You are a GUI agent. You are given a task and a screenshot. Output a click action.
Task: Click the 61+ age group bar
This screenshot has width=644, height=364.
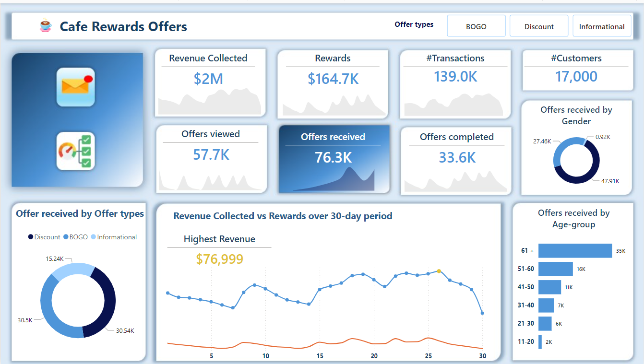pos(574,250)
